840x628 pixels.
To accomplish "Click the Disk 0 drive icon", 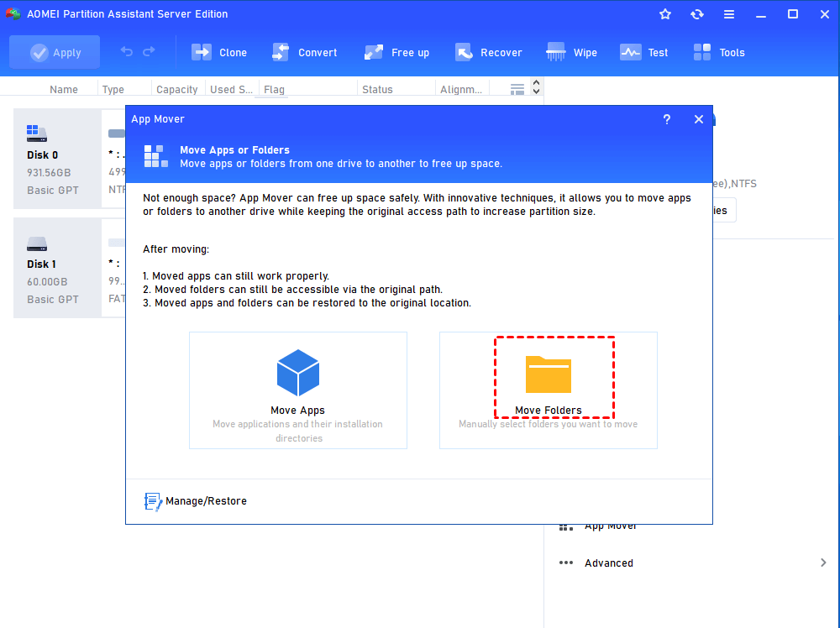I will (x=36, y=133).
